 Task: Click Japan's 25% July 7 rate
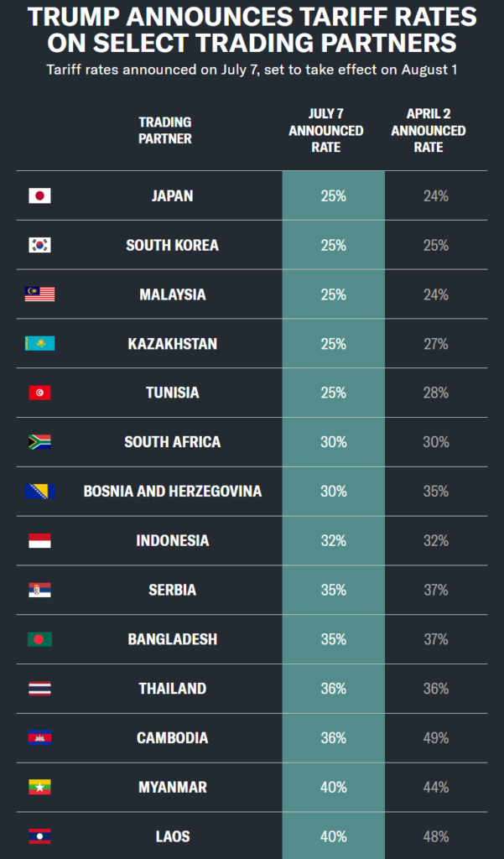[334, 195]
